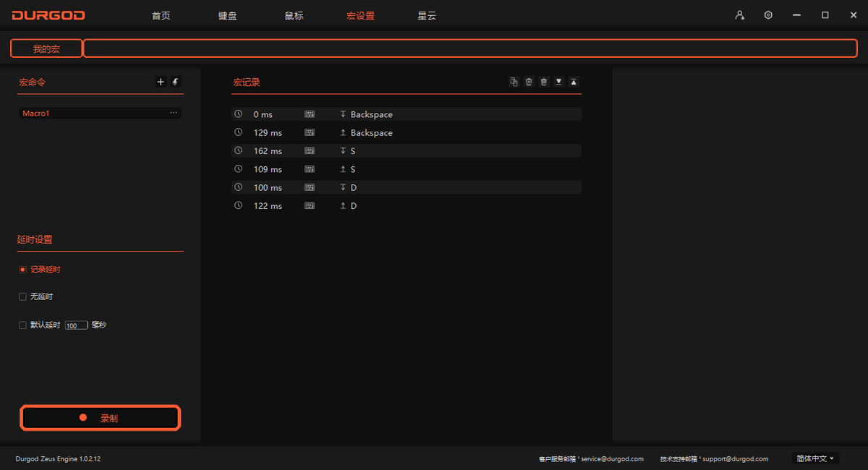The width and height of the screenshot is (868, 470).
Task: Click the keyboard icon in the 162 ms row
Action: (310, 150)
